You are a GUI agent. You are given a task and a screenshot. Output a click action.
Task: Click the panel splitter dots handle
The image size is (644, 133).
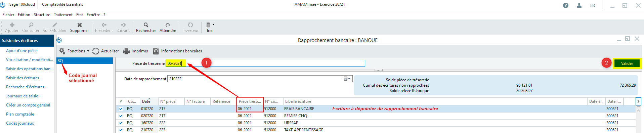click(x=378, y=70)
